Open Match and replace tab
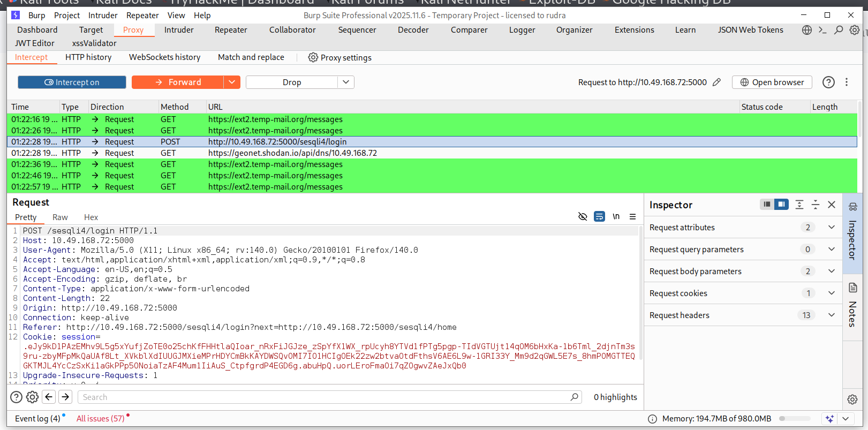The image size is (868, 430). pyautogui.click(x=251, y=57)
